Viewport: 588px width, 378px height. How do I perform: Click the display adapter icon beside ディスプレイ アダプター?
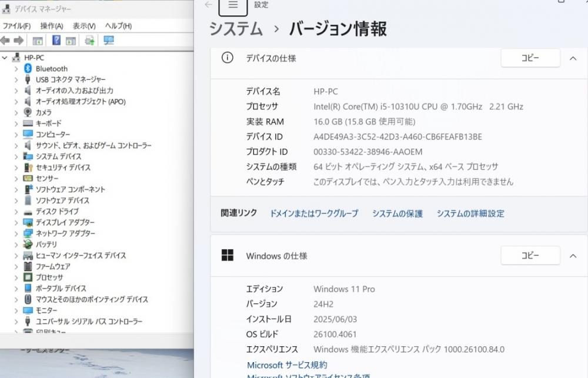pos(28,222)
